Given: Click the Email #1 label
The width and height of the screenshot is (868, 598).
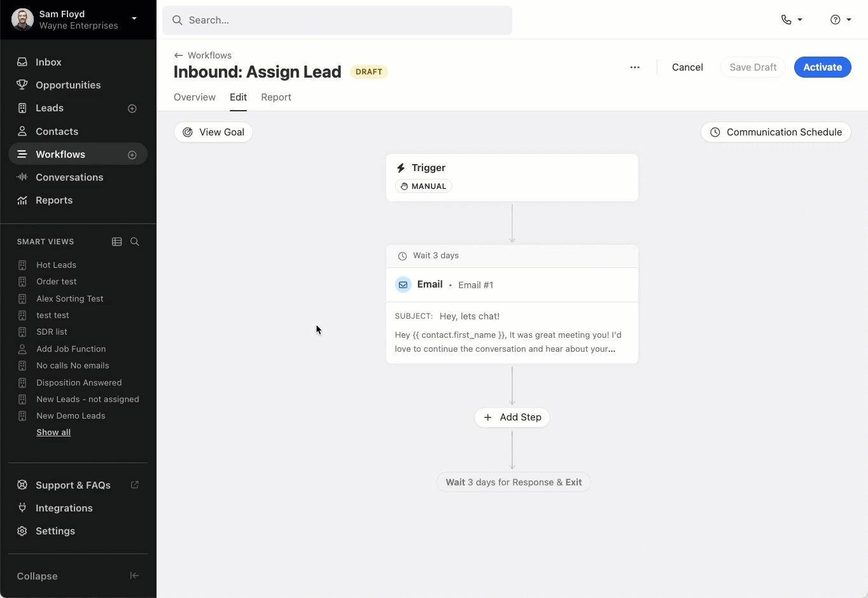Looking at the screenshot, I should (x=475, y=285).
